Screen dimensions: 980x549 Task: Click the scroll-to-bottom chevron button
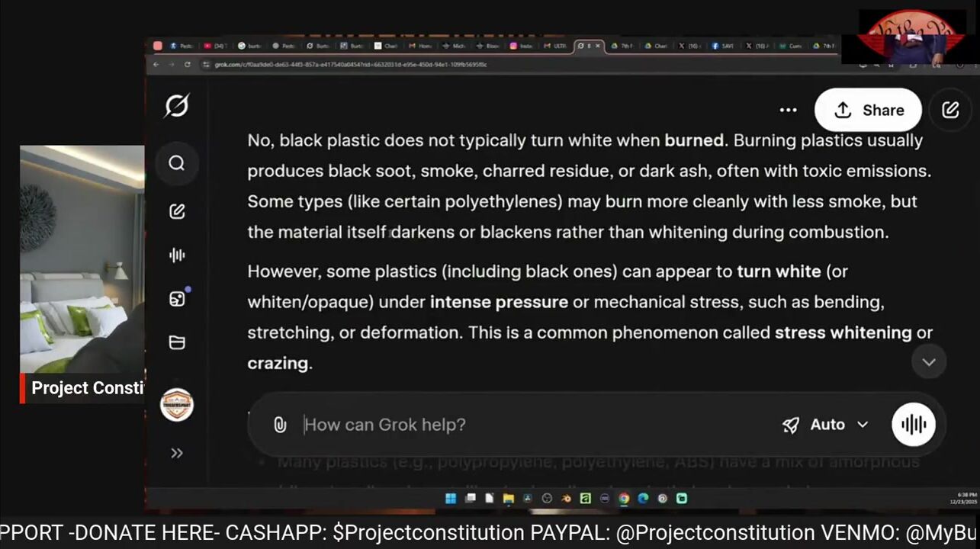click(x=928, y=362)
